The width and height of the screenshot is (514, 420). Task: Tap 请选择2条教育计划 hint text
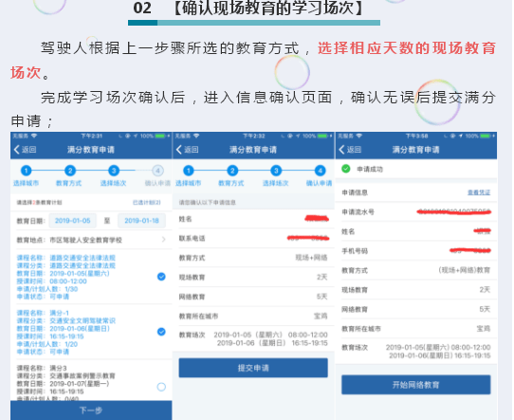[39, 203]
